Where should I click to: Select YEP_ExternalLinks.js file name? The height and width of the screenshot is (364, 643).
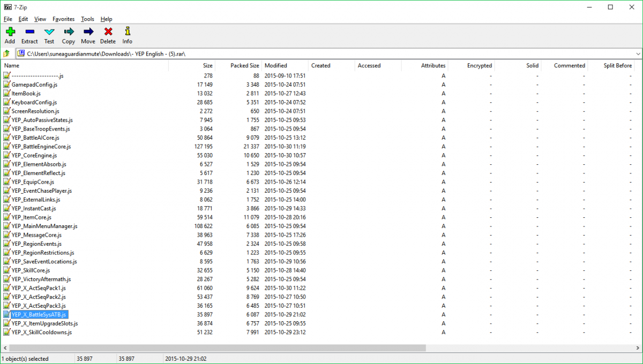(x=36, y=199)
